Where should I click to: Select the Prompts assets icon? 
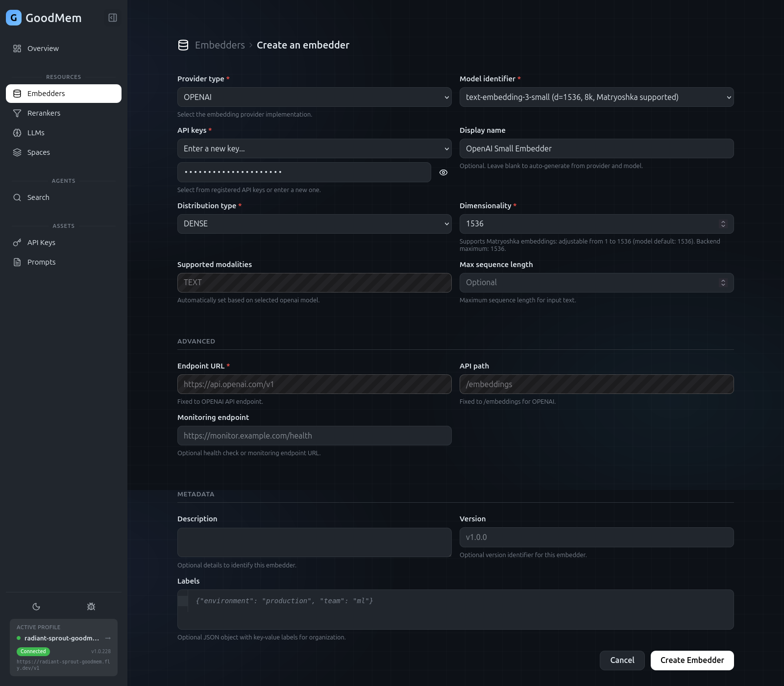point(17,262)
